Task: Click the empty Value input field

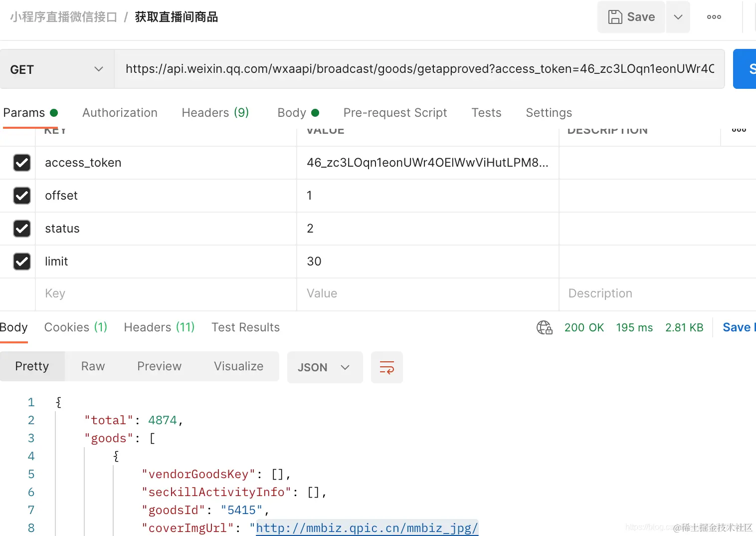Action: coord(428,293)
